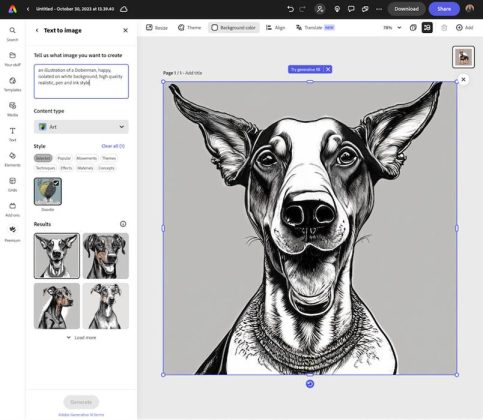Screen dimensions: 483x420
Task: Open the user profile avatar
Action: point(470,9)
